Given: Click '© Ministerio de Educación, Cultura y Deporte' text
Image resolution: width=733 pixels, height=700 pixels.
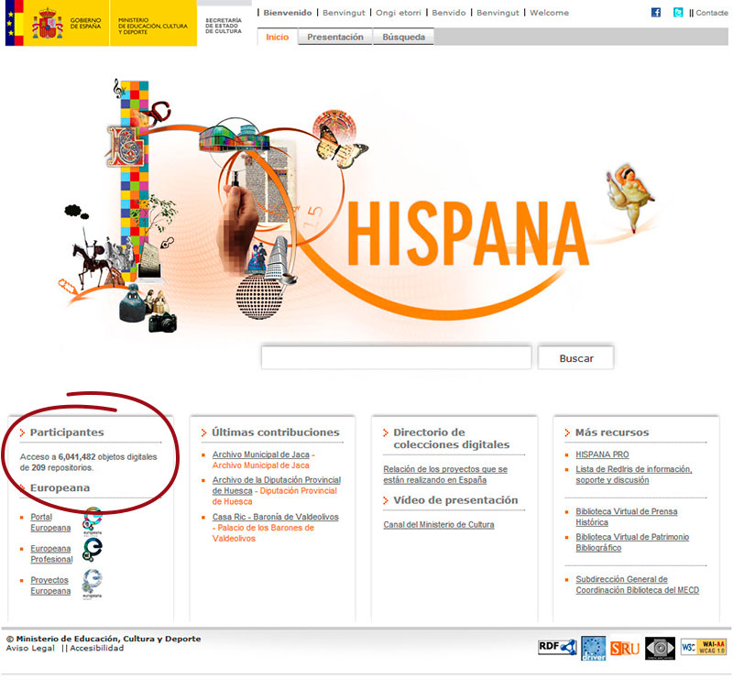Looking at the screenshot, I should click(x=104, y=639).
